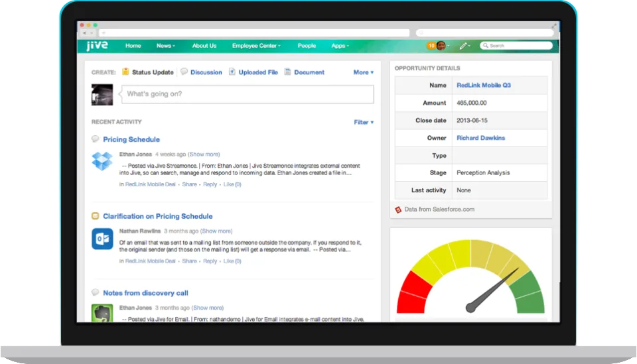Click the Jive logo
This screenshot has height=364, width=637.
97,46
